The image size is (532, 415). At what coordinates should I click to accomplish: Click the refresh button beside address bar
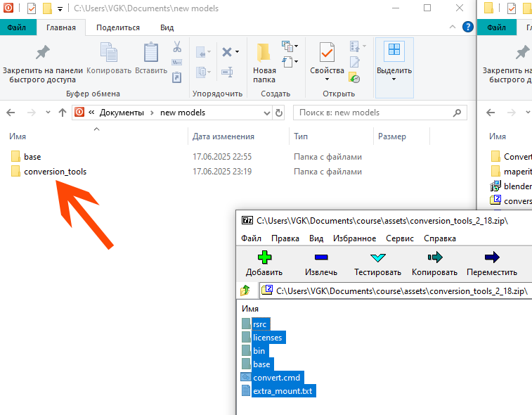pos(279,113)
